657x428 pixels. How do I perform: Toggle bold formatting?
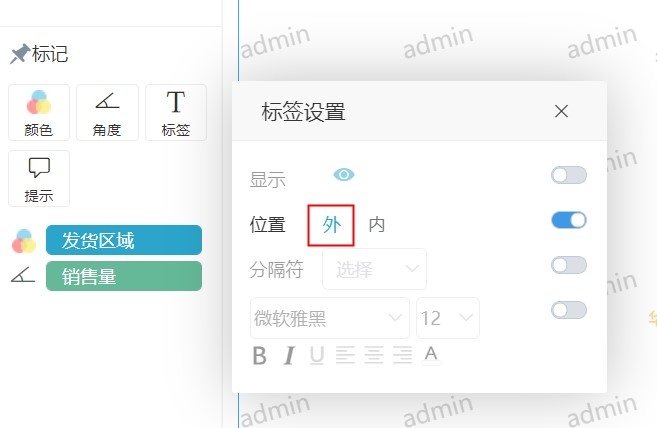(x=260, y=356)
